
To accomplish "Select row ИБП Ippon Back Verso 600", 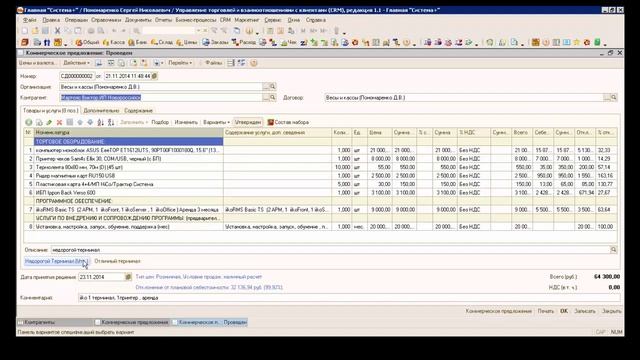I will [x=320, y=193].
